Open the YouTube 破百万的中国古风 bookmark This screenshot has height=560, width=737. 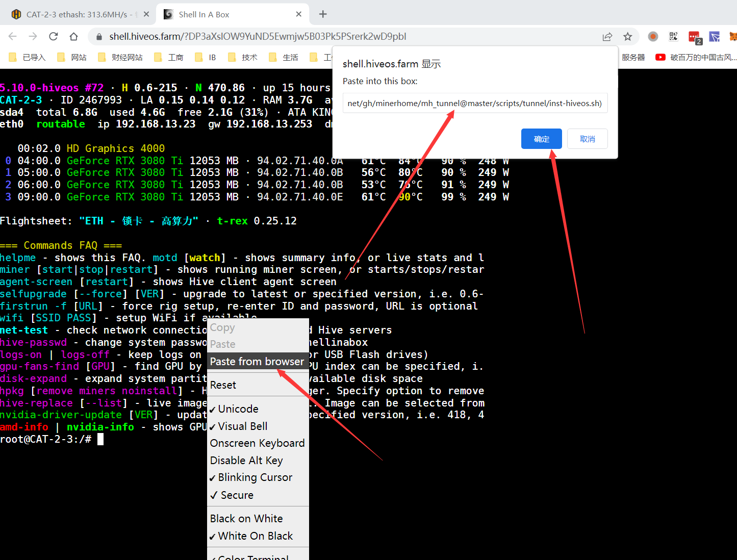coord(696,57)
